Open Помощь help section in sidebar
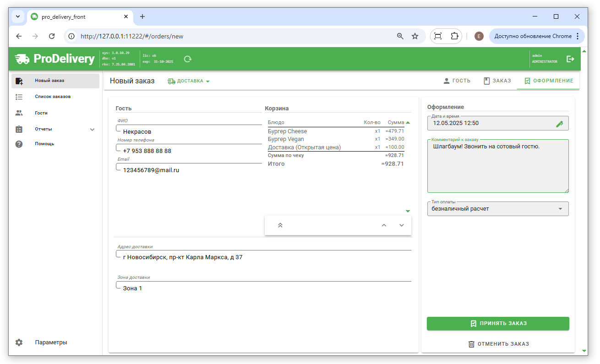This screenshot has width=600, height=364. [x=44, y=144]
